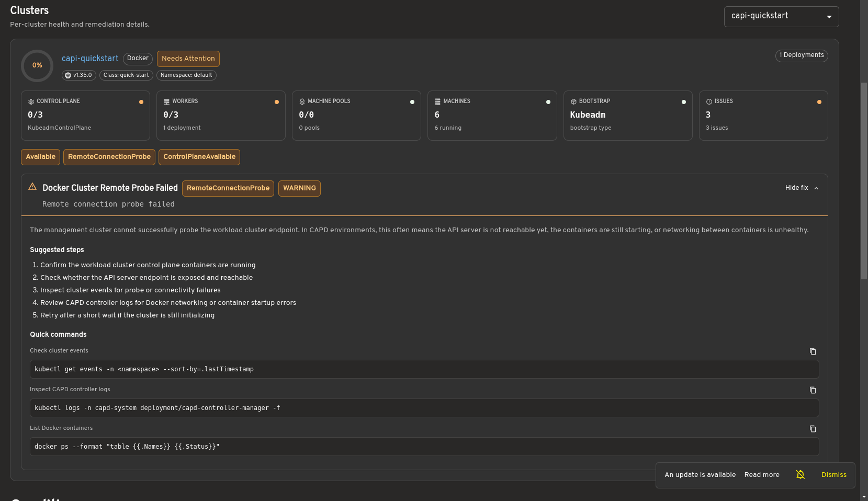This screenshot has width=868, height=501.
Task: Click the Issues orange status dot
Action: [x=819, y=102]
